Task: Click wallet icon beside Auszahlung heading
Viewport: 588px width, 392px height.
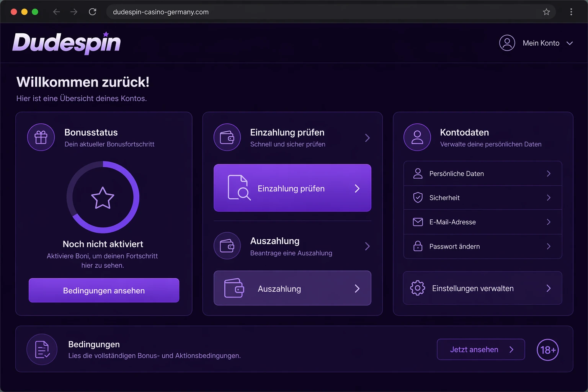Action: pyautogui.click(x=227, y=246)
